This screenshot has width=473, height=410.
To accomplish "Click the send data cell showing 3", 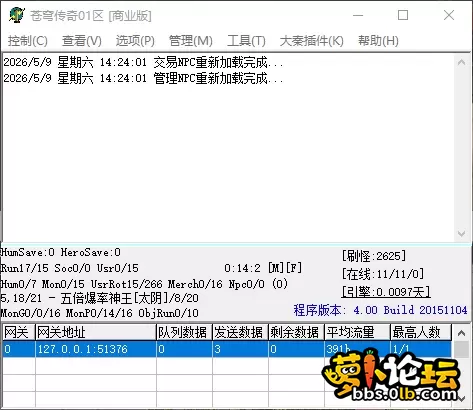I will click(x=240, y=349).
